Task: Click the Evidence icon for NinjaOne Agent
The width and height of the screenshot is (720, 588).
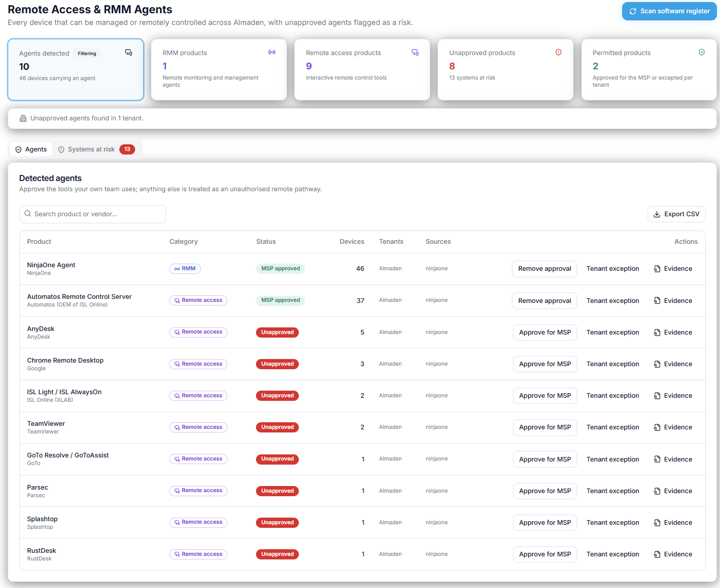Action: pos(657,269)
